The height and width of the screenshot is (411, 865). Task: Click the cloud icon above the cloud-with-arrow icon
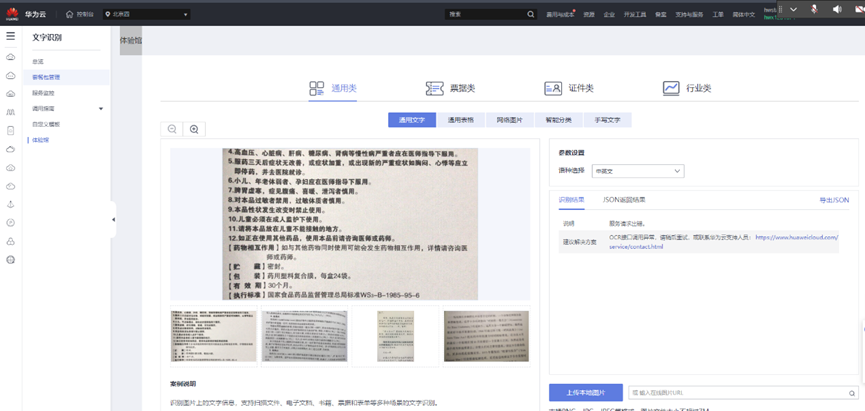click(10, 168)
